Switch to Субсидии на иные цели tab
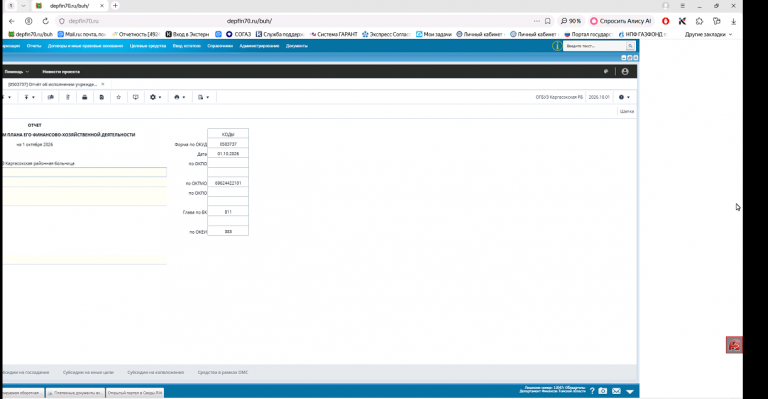This screenshot has width=768, height=399. coord(88,373)
